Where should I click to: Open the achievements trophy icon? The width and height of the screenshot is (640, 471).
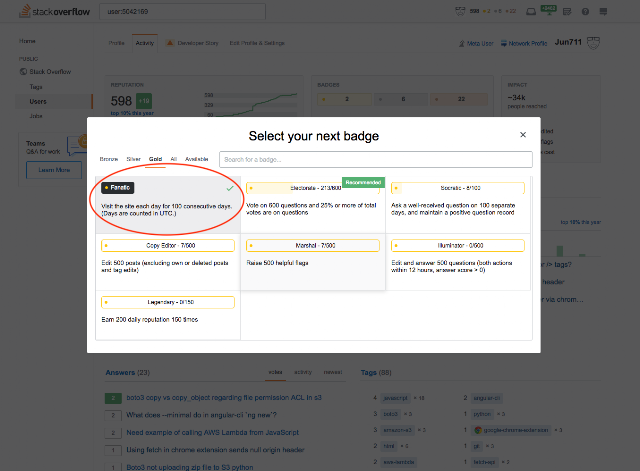[549, 10]
